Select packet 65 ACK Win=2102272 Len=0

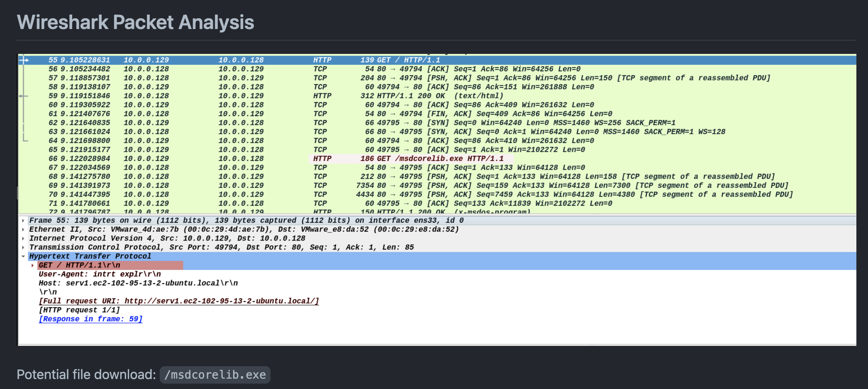[x=437, y=150]
